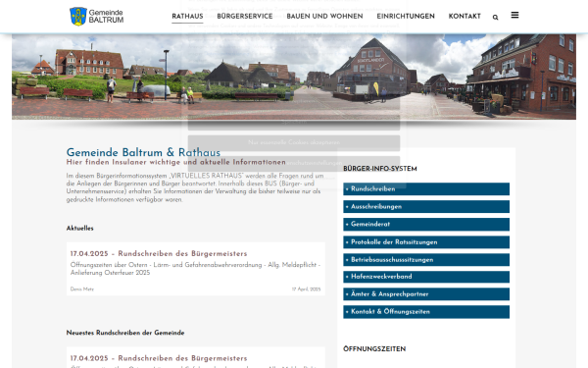Open Protokolle der Ratssitzungen

426,242
